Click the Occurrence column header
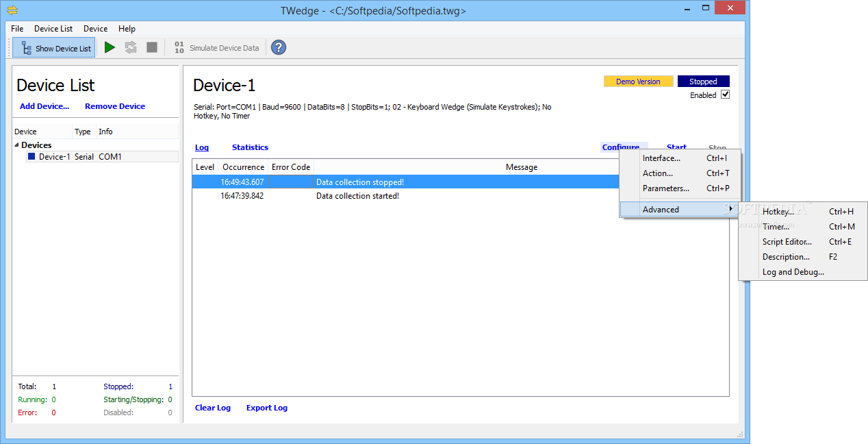868x444 pixels. tap(243, 167)
